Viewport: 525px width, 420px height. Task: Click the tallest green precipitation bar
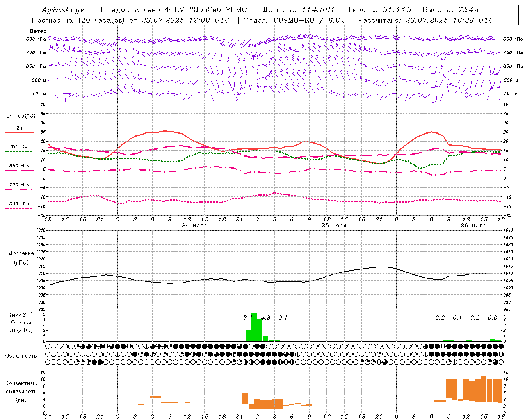pyautogui.click(x=254, y=327)
